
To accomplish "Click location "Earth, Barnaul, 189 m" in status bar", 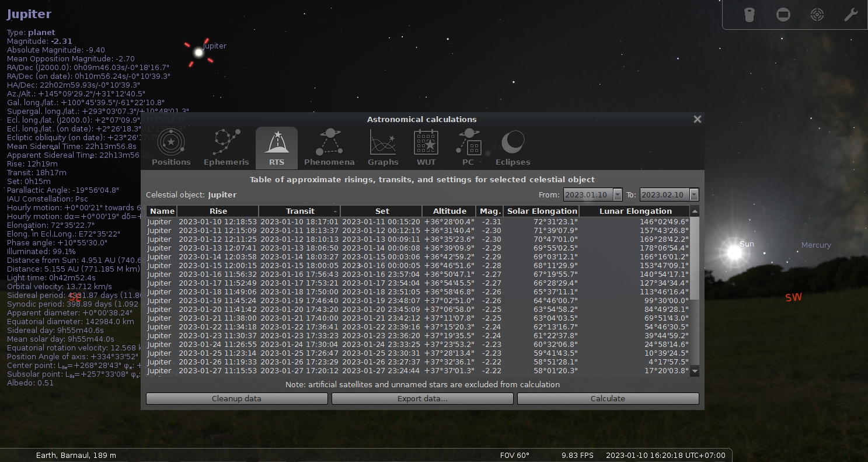I will (76, 455).
